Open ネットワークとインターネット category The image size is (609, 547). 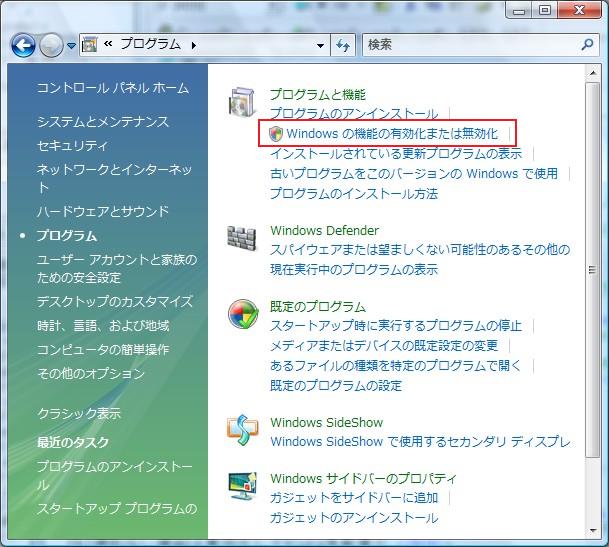(x=114, y=179)
